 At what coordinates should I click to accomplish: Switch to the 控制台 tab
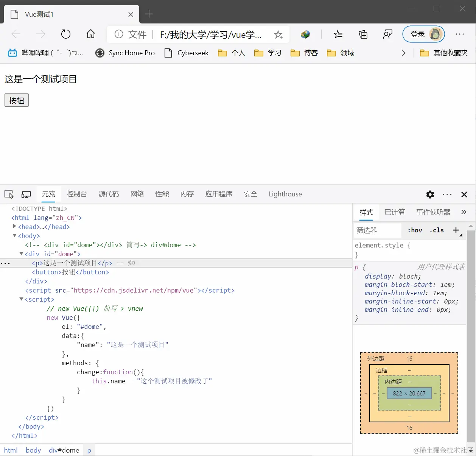click(77, 194)
